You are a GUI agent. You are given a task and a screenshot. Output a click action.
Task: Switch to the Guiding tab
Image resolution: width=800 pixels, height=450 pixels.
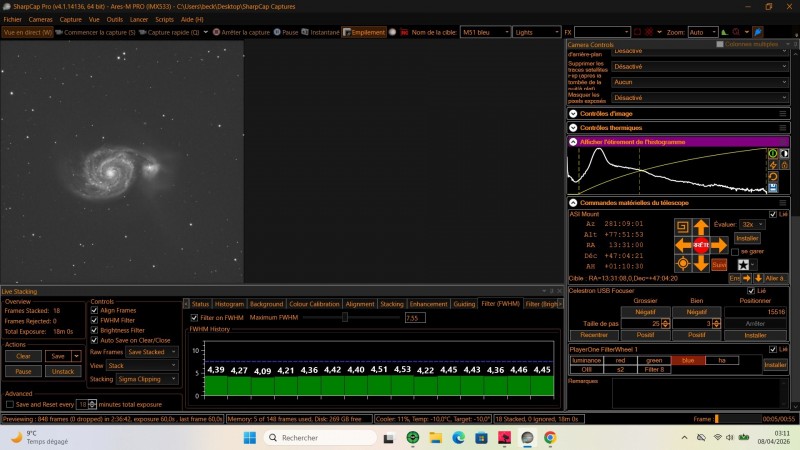point(464,304)
